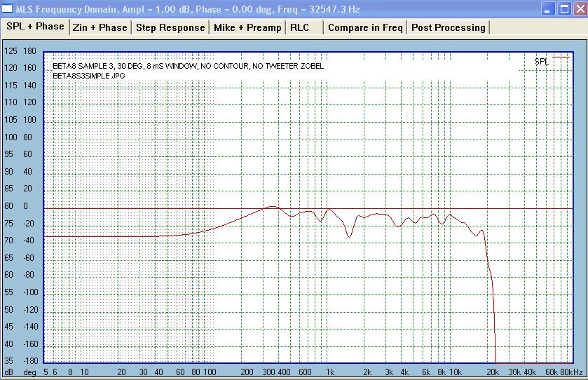The height and width of the screenshot is (380, 588).
Task: Click the SPL legend label
Action: (x=542, y=62)
